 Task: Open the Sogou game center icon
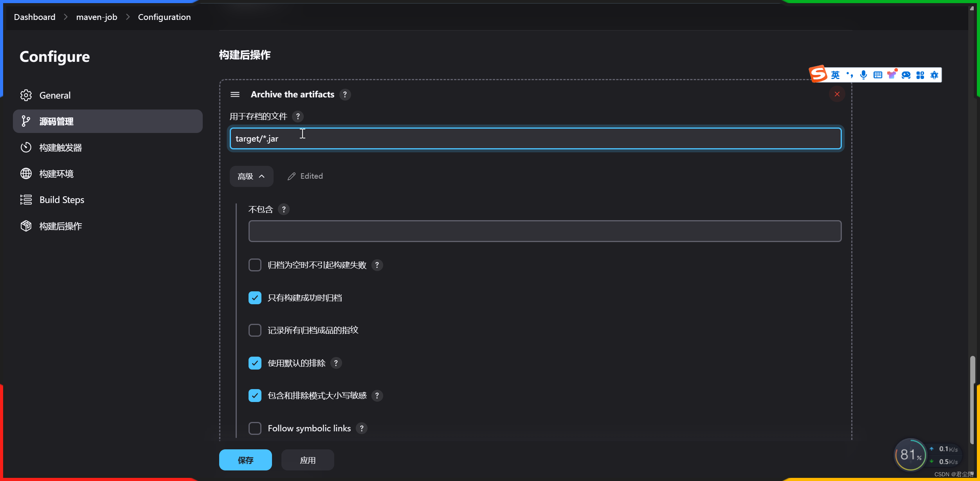point(906,74)
